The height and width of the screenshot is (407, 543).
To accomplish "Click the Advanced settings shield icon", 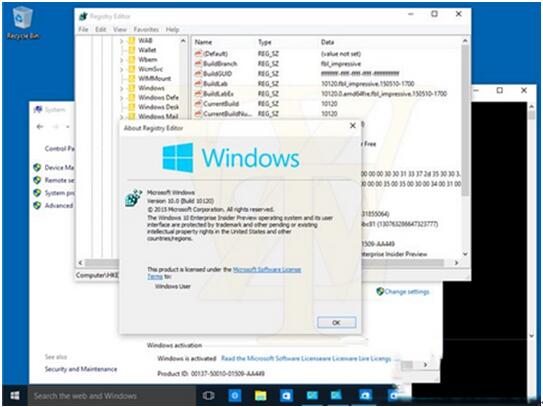I will (37, 205).
